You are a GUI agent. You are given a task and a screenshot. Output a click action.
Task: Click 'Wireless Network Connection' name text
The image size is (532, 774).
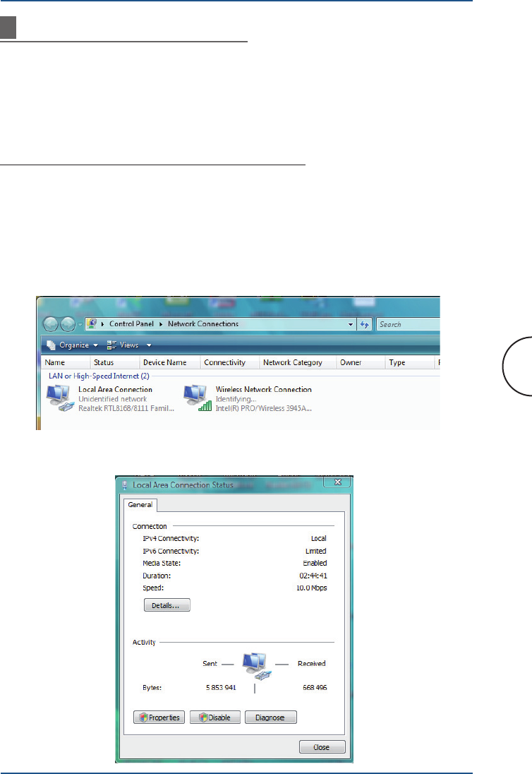point(264,389)
